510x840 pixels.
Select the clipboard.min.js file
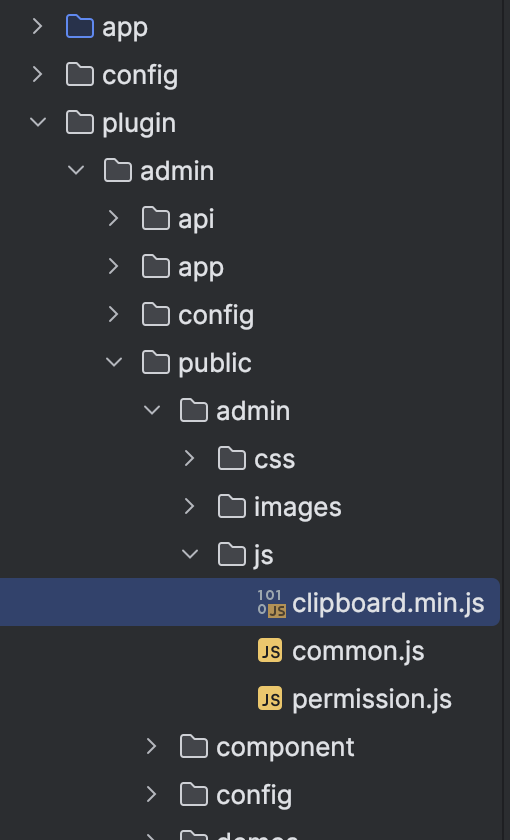250,602
